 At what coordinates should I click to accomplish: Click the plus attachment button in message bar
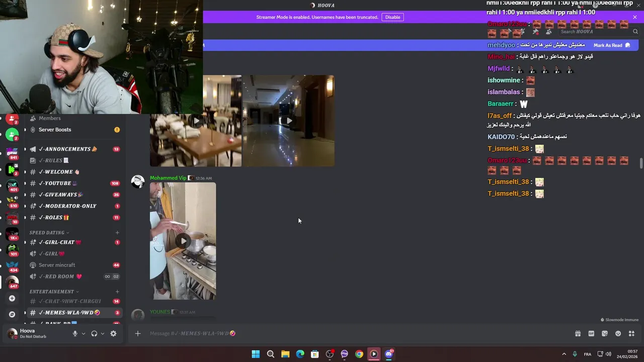point(137,333)
